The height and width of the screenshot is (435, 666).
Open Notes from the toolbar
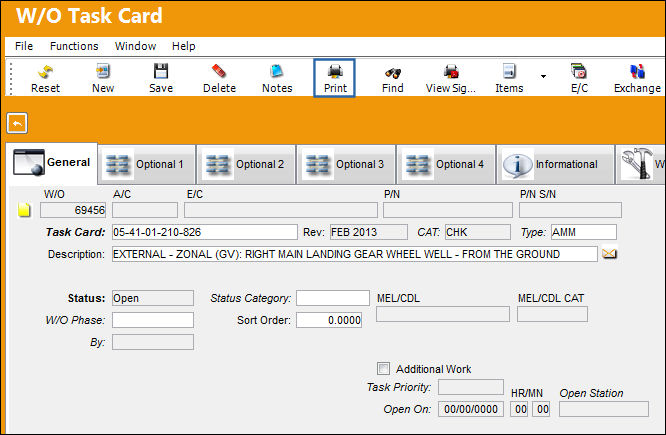click(277, 78)
